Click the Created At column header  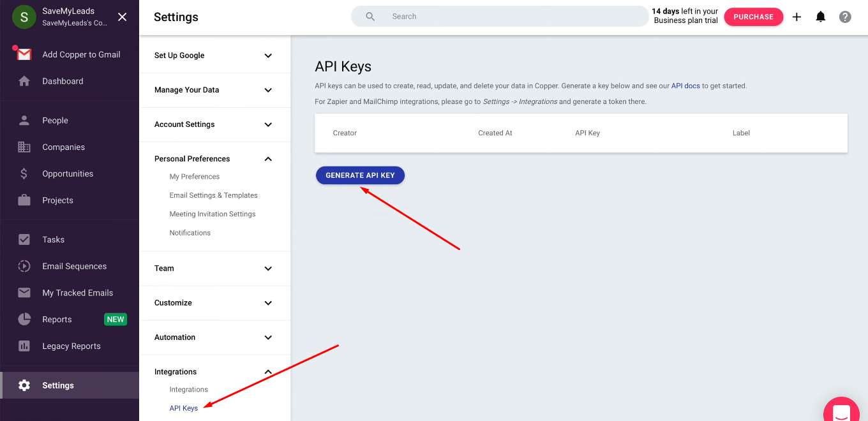(495, 133)
